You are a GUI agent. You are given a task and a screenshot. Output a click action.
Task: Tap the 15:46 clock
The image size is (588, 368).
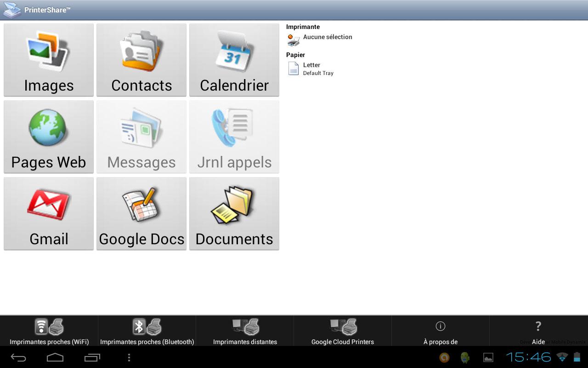pos(528,357)
